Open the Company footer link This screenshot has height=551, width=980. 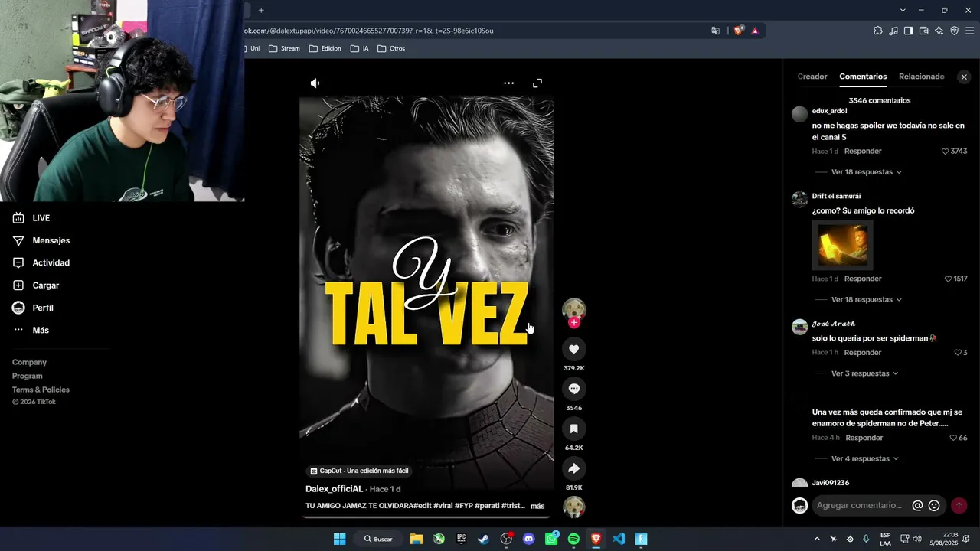pyautogui.click(x=29, y=363)
